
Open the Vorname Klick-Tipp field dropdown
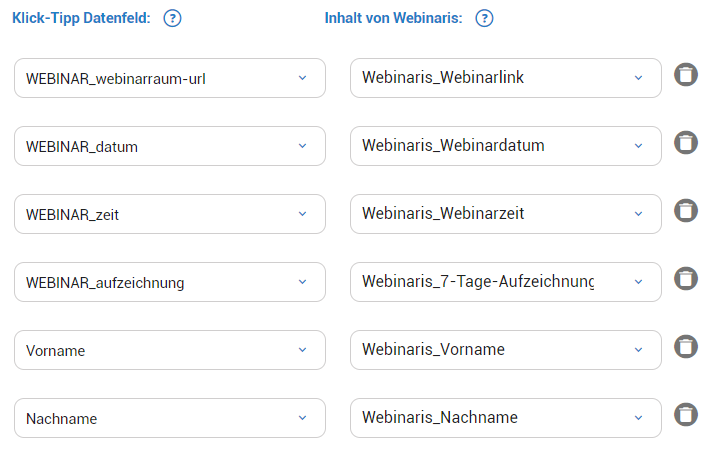click(x=170, y=350)
